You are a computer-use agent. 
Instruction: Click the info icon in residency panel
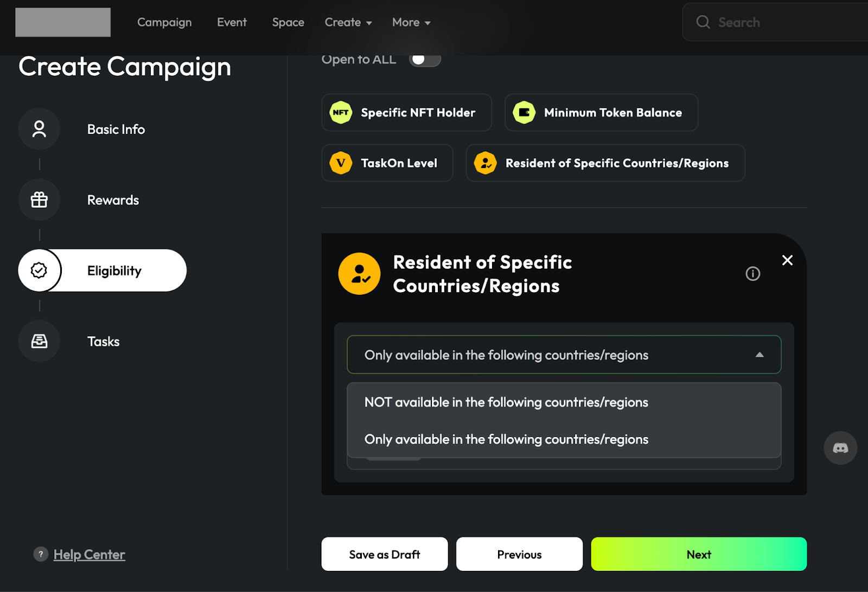752,274
